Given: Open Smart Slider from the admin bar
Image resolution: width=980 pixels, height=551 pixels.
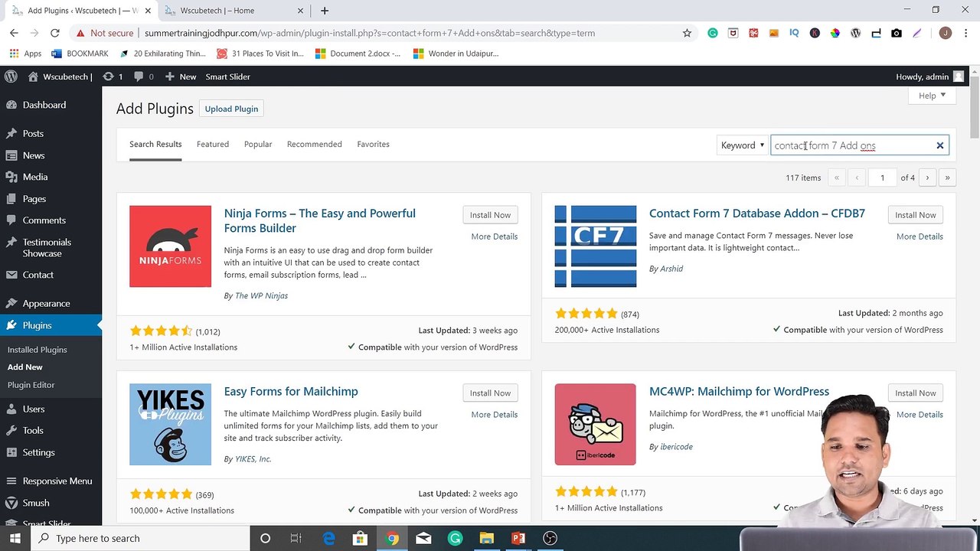Looking at the screenshot, I should pyautogui.click(x=227, y=77).
